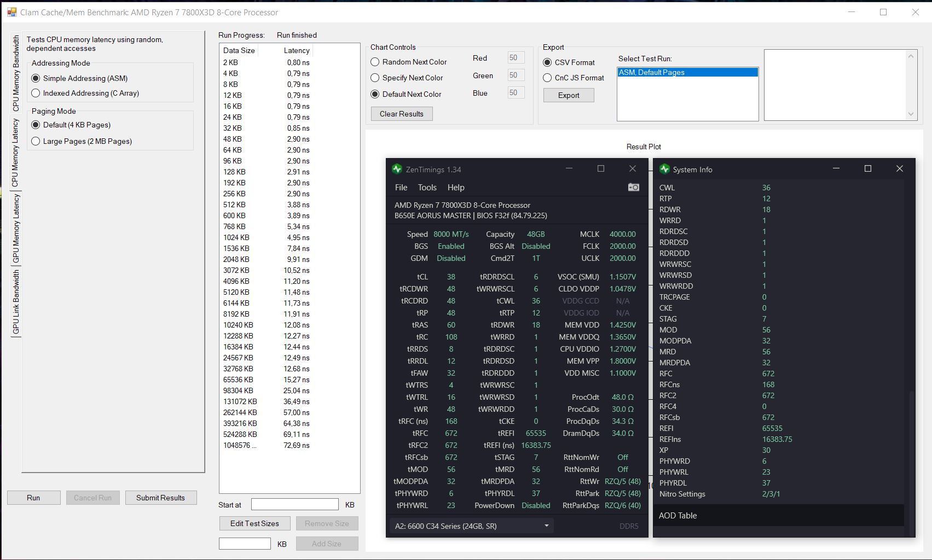Click the Red color value field
Image resolution: width=932 pixels, height=560 pixels.
point(516,57)
